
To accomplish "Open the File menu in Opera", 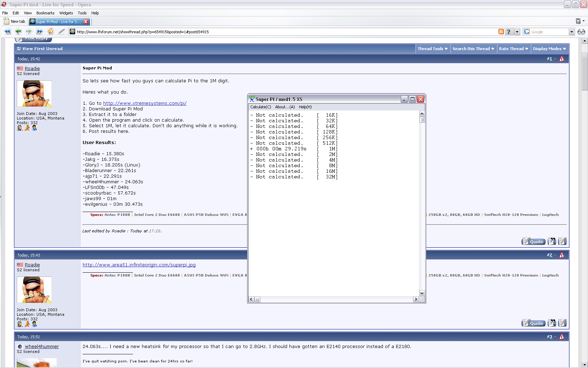I will 5,13.
